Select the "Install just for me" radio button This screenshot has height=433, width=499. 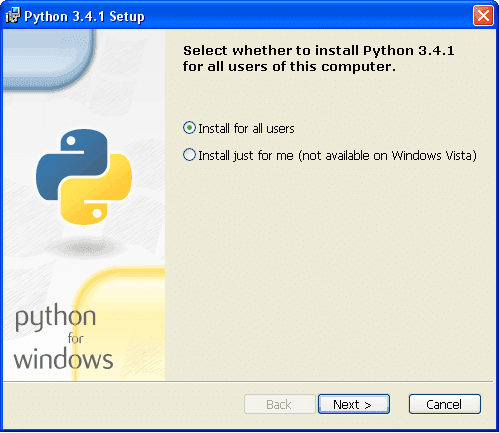click(x=189, y=155)
